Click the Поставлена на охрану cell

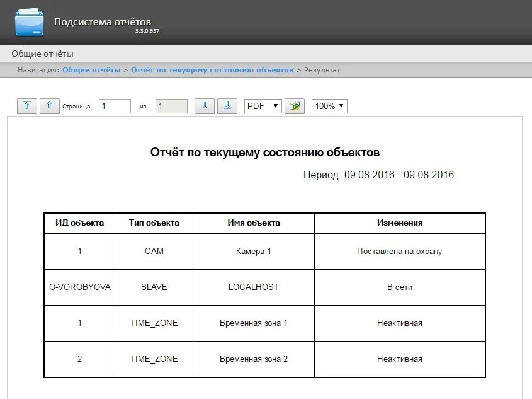coord(400,252)
